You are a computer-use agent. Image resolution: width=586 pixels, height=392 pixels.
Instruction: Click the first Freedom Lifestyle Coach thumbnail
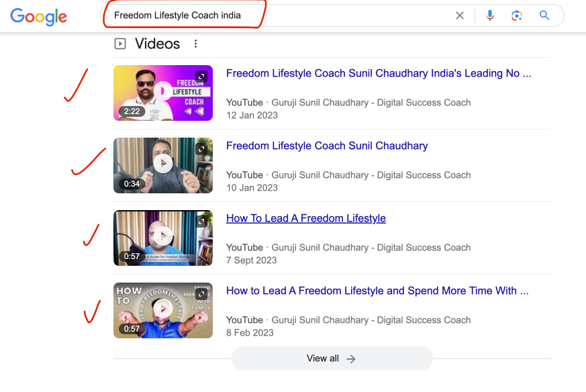163,93
